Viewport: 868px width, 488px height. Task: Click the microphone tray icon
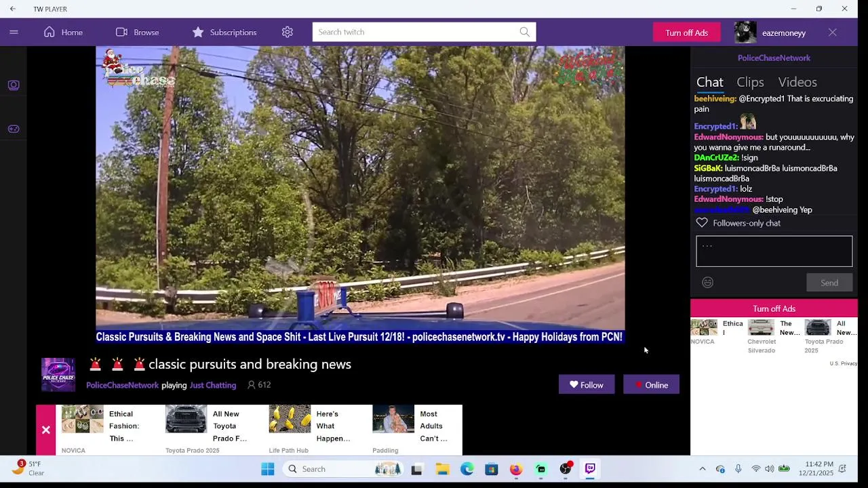point(738,469)
